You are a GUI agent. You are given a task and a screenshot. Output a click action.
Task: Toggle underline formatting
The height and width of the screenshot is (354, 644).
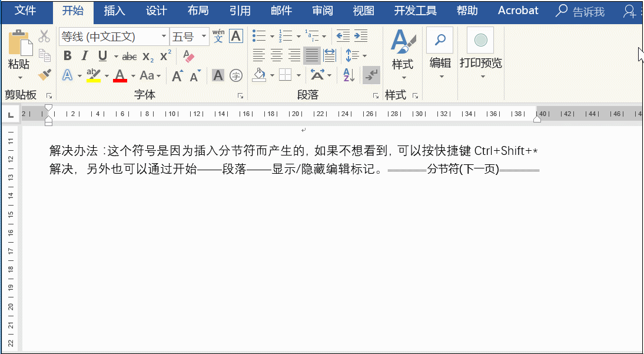102,56
